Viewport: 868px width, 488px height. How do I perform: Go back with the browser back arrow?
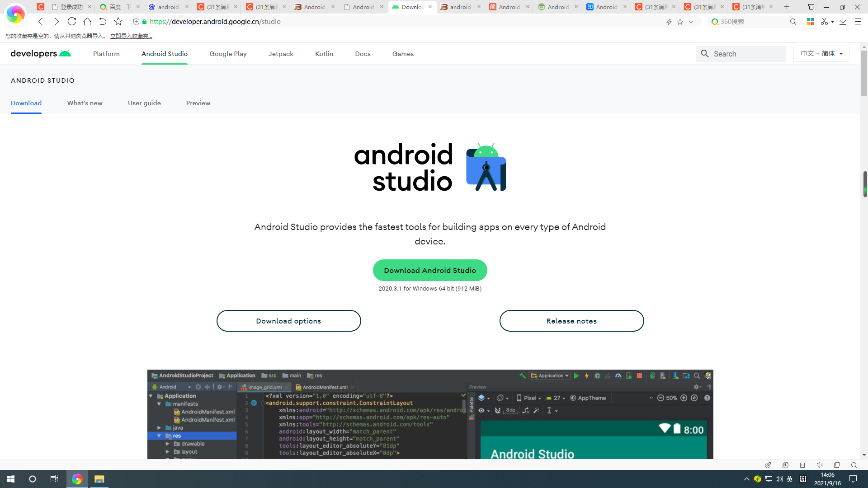41,22
